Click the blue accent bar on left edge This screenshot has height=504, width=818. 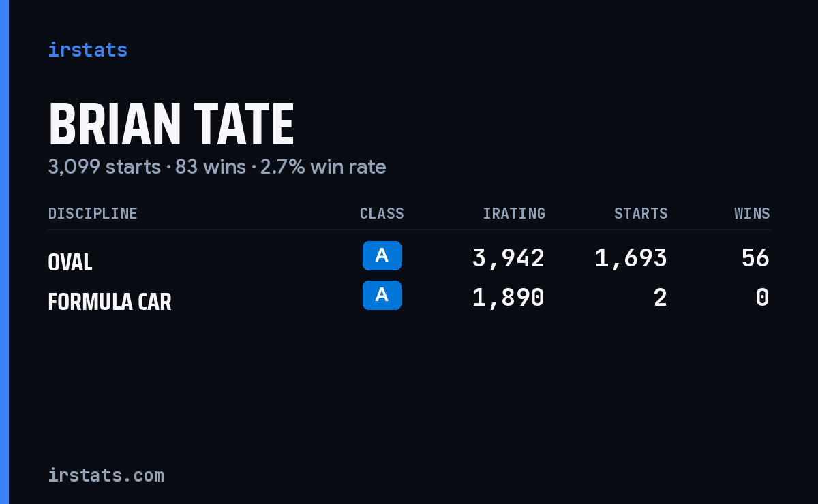[x=4, y=252]
